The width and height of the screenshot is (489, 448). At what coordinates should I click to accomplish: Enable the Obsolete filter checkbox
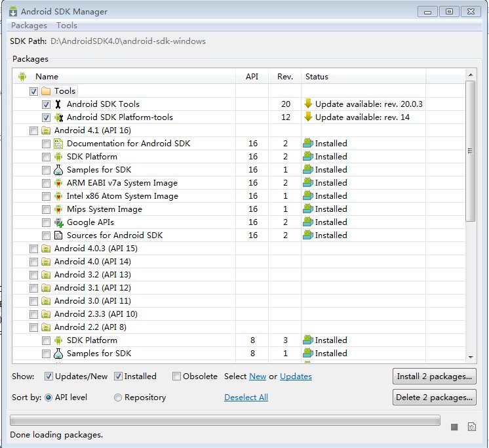176,377
